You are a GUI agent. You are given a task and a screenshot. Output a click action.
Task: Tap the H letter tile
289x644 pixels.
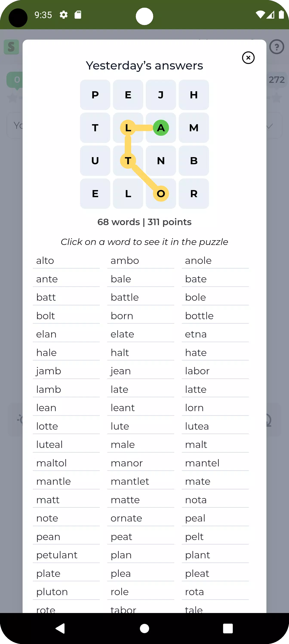tap(194, 95)
